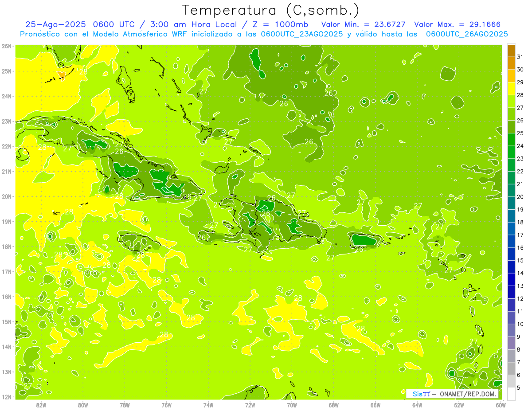
Task: Click longitude axis label 66W
Action: click(x=376, y=405)
